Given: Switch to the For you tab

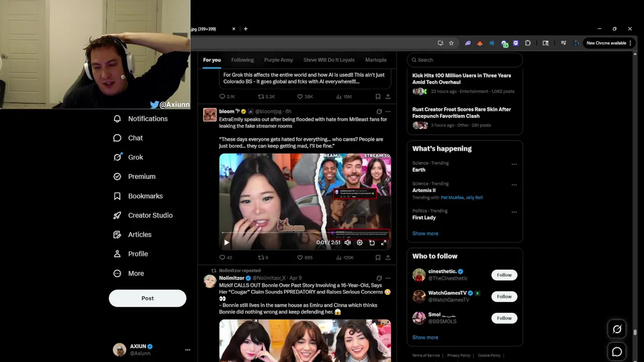Looking at the screenshot, I should pyautogui.click(x=212, y=60).
